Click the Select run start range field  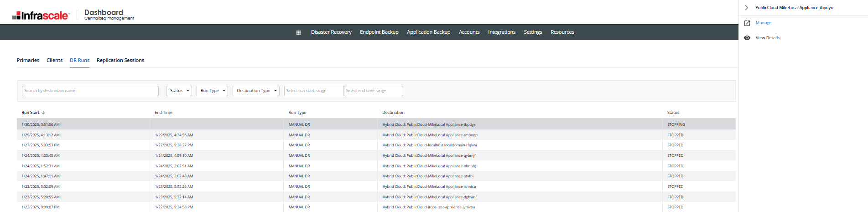coord(314,91)
